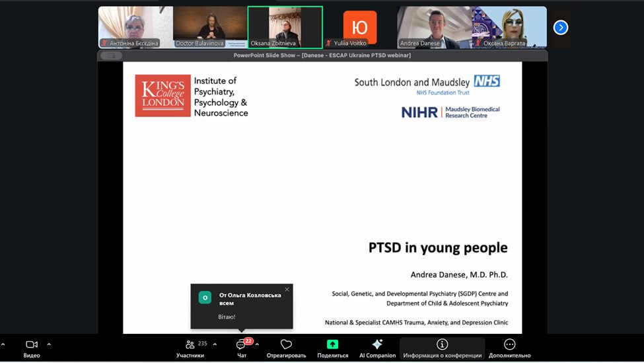The width and height of the screenshot is (644, 363).
Task: Select Andrea Danese's video thumbnail
Action: click(434, 27)
